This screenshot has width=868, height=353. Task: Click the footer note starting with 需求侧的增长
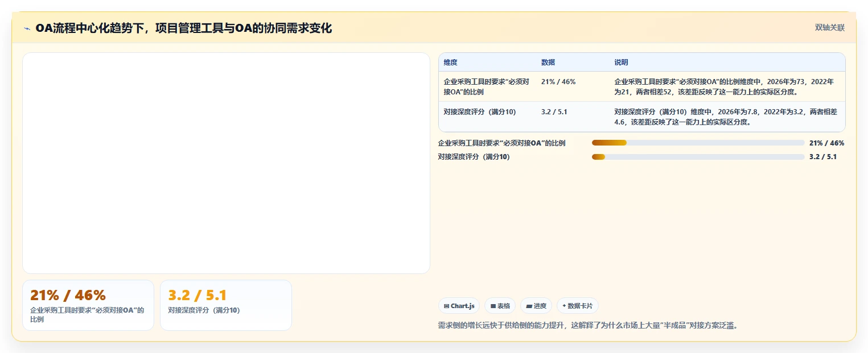point(588,326)
